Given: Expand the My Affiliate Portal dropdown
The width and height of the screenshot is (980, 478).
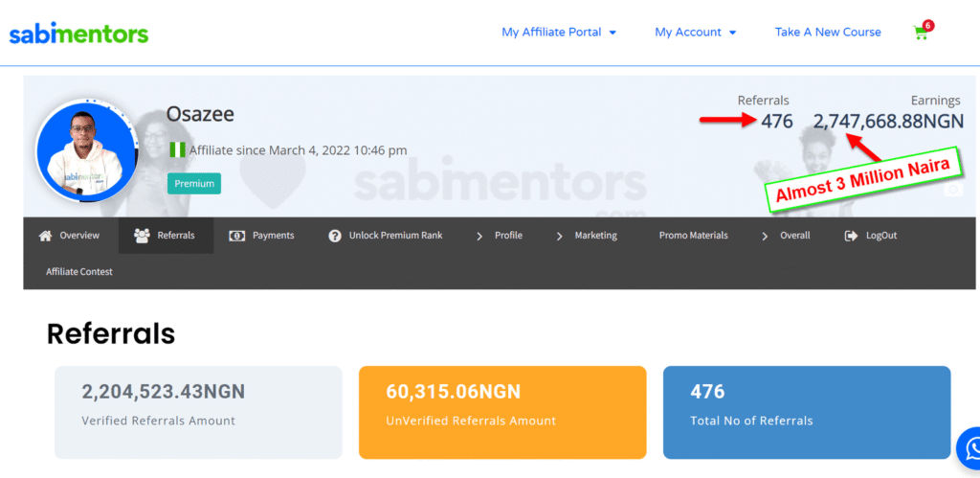Looking at the screenshot, I should point(559,33).
